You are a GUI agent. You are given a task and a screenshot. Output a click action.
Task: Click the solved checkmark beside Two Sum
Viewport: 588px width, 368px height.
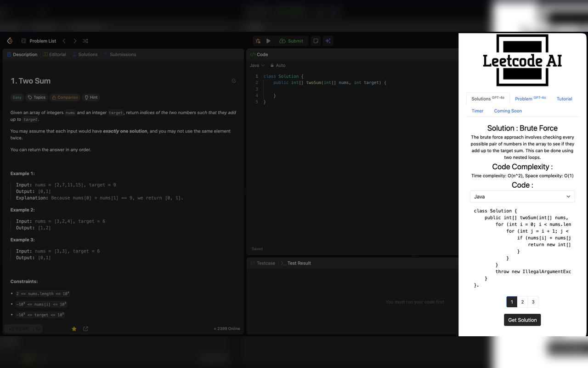(234, 81)
